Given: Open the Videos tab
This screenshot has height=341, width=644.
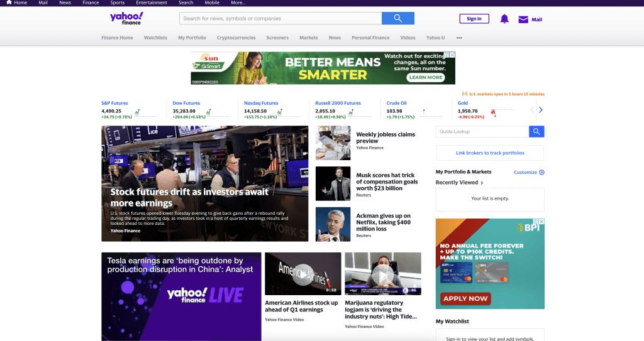Looking at the screenshot, I should [x=408, y=38].
